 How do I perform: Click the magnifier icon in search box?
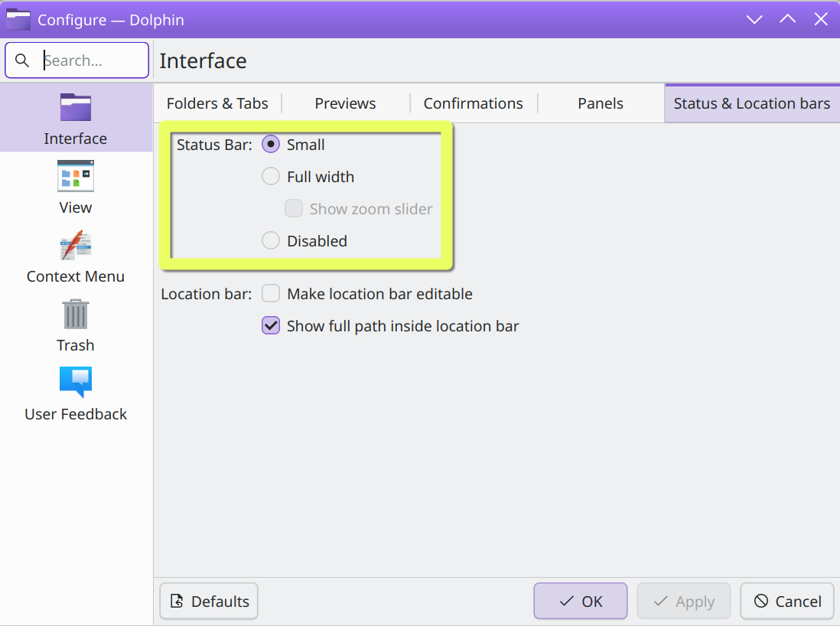click(x=22, y=60)
